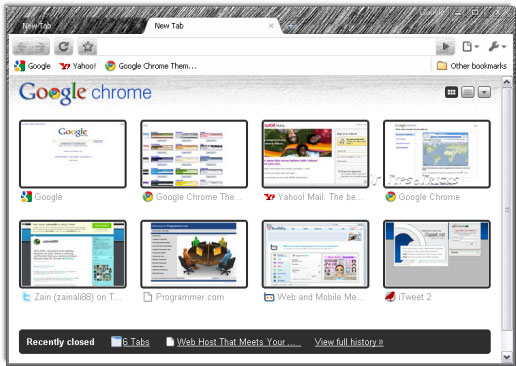This screenshot has height=366, width=516.
Task: Open the Google Chrome Themes thumbnail
Action: click(x=194, y=154)
